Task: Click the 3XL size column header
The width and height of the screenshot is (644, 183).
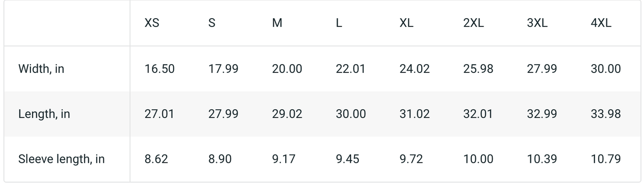Action: point(537,23)
